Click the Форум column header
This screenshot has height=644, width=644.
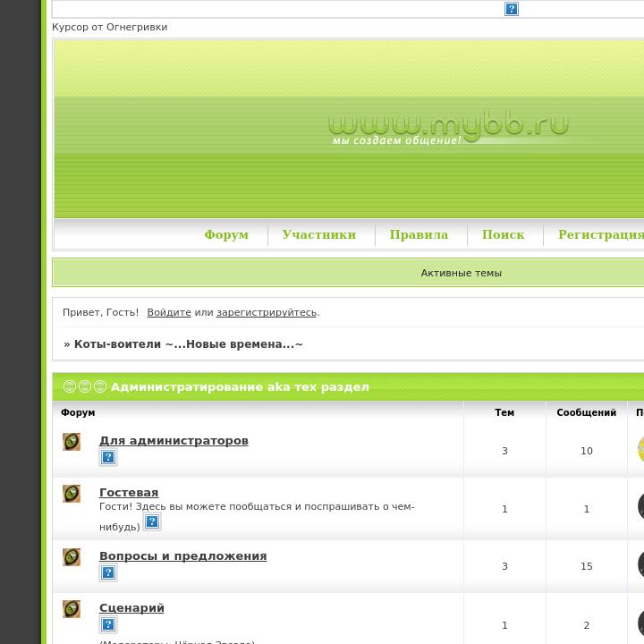click(x=78, y=412)
